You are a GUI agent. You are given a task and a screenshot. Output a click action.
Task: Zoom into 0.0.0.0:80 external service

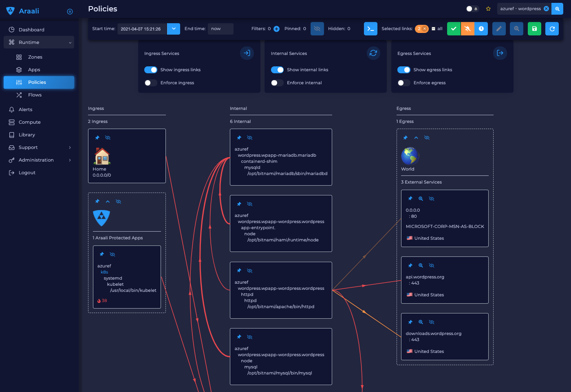421,199
